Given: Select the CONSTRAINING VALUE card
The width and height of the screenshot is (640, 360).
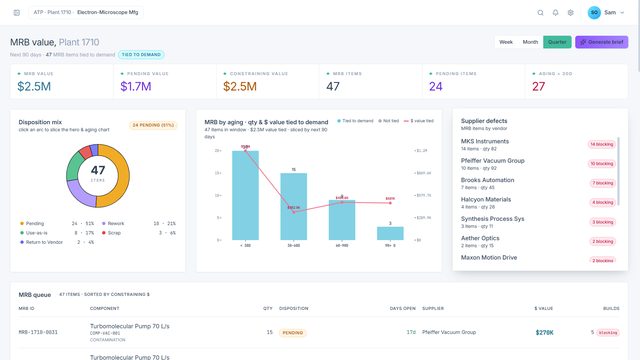Looking at the screenshot, I should point(268,81).
